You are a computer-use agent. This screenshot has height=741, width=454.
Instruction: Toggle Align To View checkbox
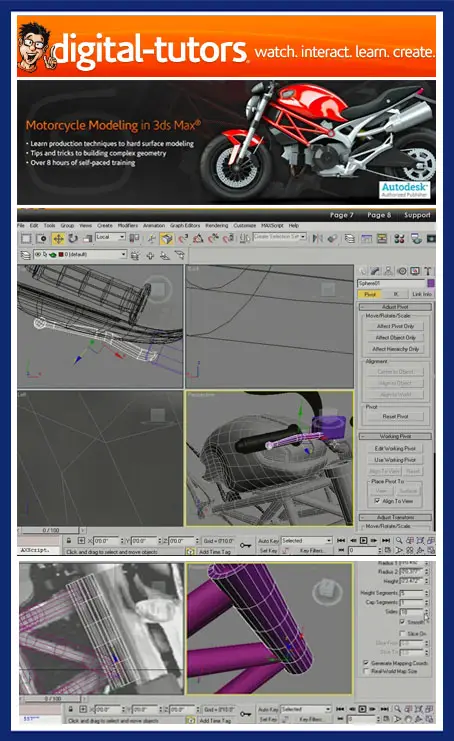point(377,501)
